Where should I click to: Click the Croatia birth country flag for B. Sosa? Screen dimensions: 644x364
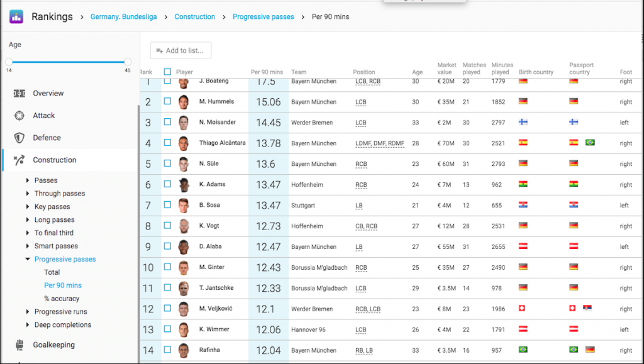click(x=523, y=204)
